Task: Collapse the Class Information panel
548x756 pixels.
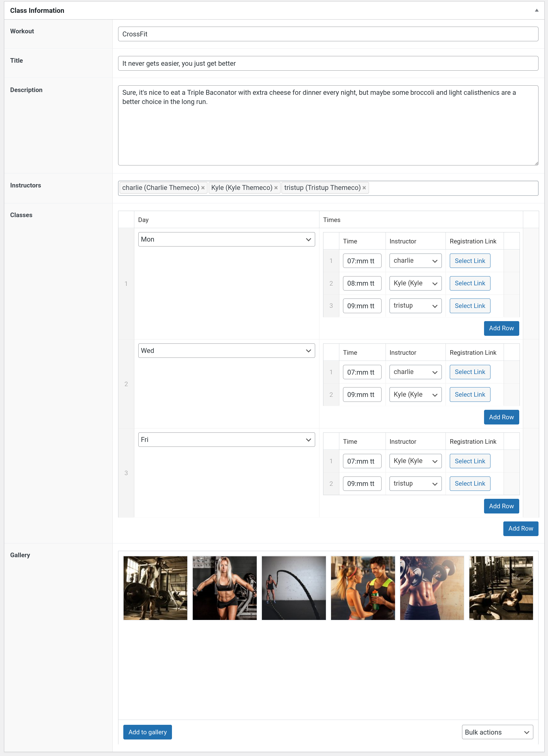Action: pyautogui.click(x=536, y=10)
